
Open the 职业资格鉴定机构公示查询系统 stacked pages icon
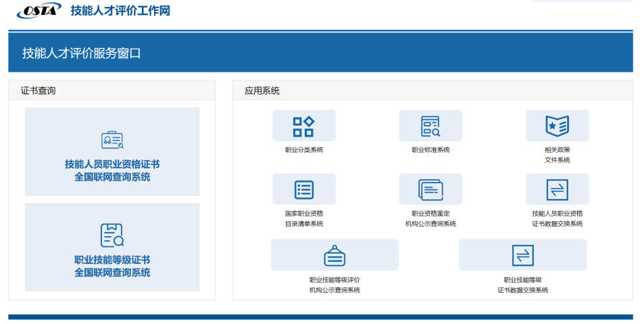pos(430,189)
